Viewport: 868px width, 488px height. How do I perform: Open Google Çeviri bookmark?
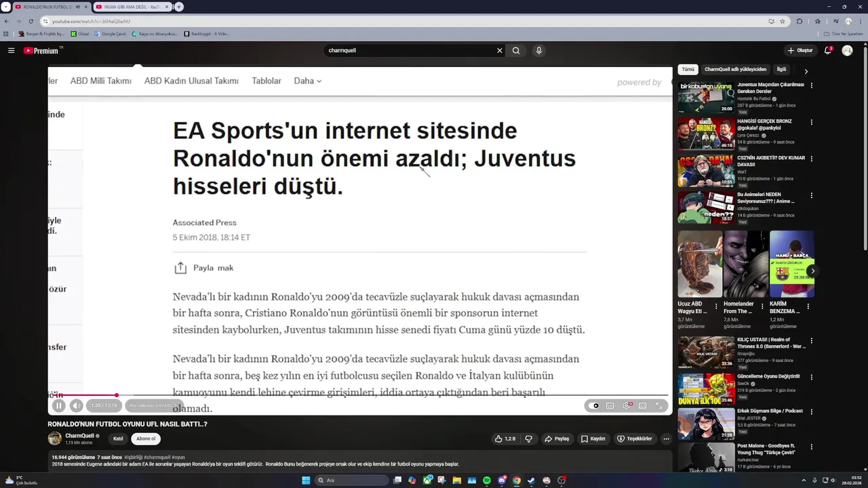(111, 34)
